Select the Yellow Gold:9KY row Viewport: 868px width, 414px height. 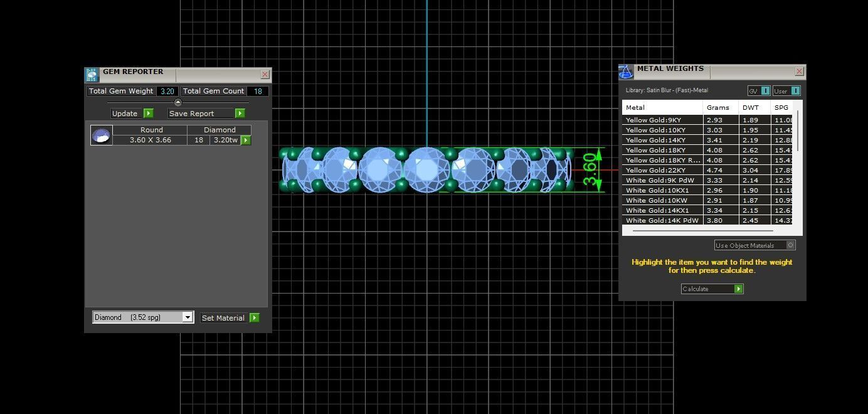(709, 120)
